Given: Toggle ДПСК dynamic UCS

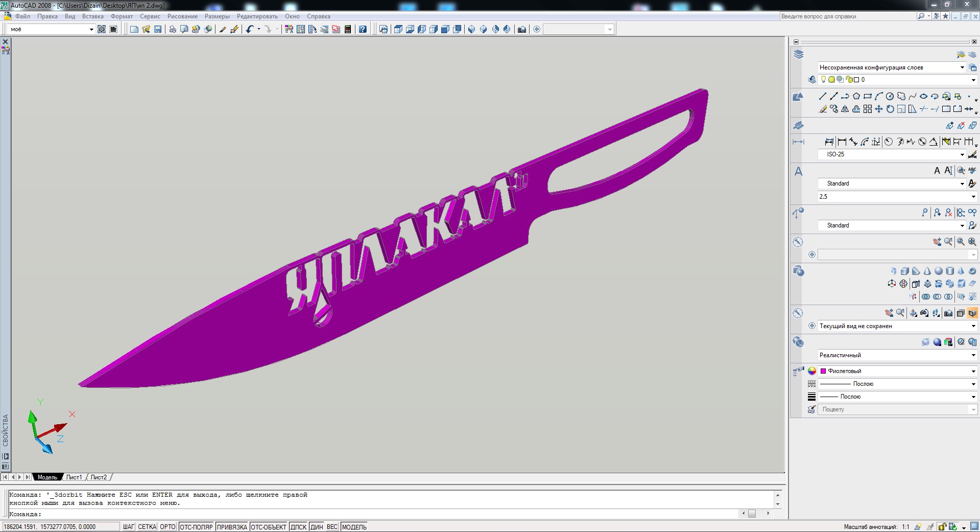Looking at the screenshot, I should tap(298, 527).
